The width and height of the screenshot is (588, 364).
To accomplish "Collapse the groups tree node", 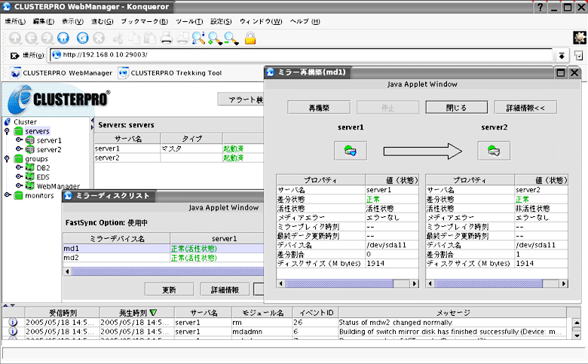I will pyautogui.click(x=7, y=158).
